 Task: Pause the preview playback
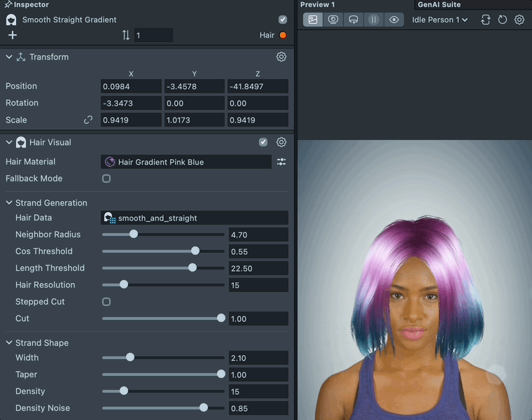pos(374,20)
